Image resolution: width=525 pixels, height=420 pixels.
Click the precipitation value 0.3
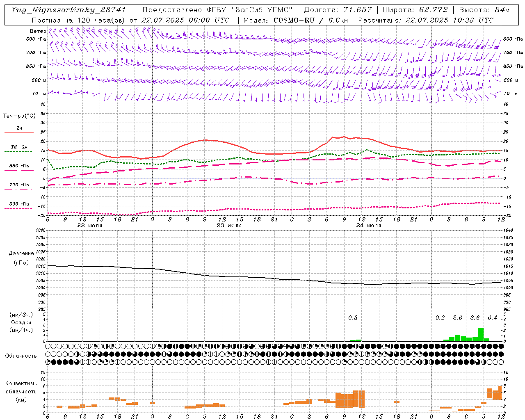point(353,317)
